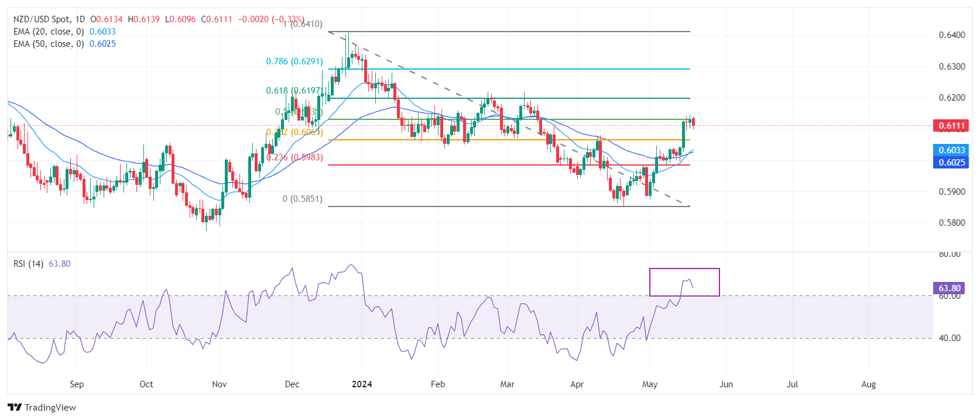Open the RSI (14) indicator legend

tap(29, 264)
